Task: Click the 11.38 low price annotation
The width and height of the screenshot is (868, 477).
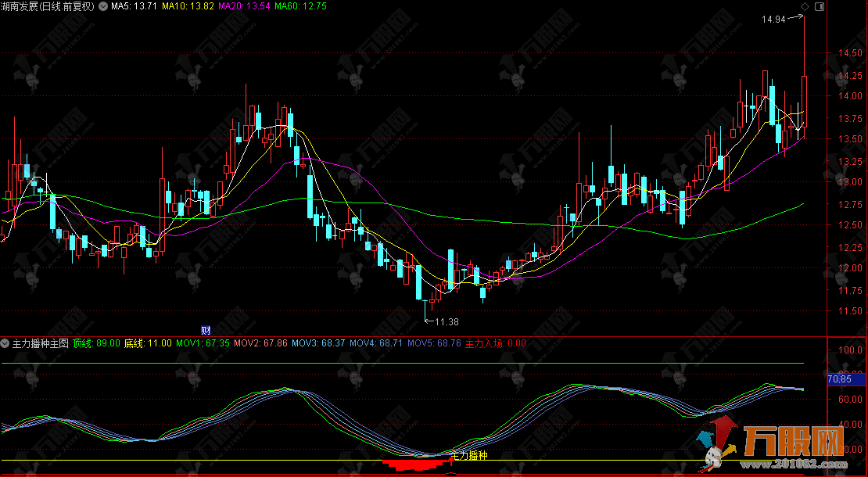Action: [447, 321]
